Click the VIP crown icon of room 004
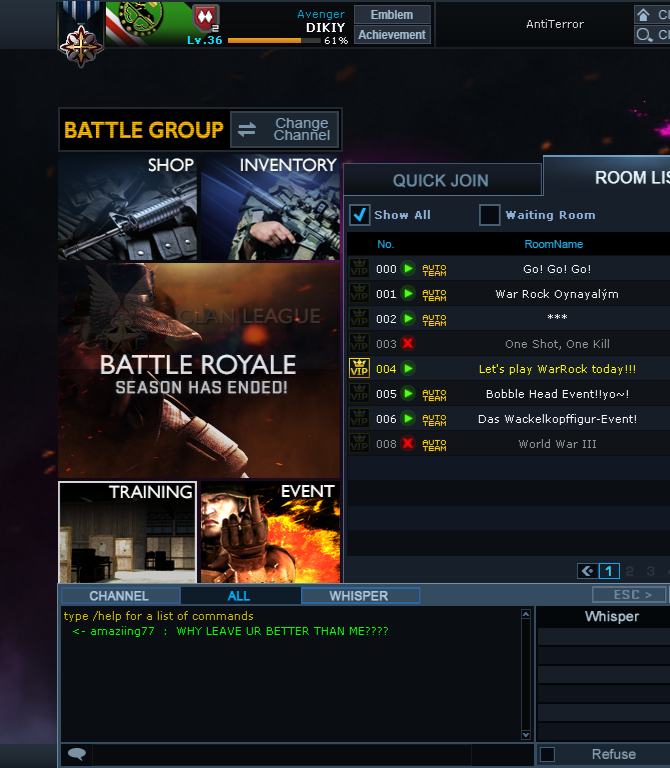This screenshot has height=768, width=670. pyautogui.click(x=359, y=368)
